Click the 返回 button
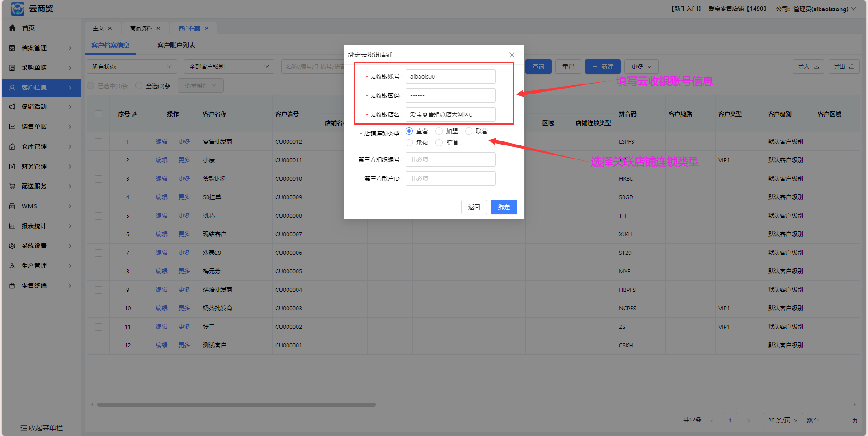Image resolution: width=868 pixels, height=436 pixels. [474, 207]
